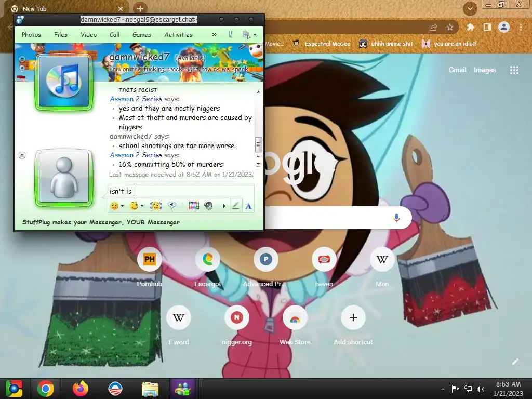Click the Start button
The image size is (532, 399).
point(14,389)
